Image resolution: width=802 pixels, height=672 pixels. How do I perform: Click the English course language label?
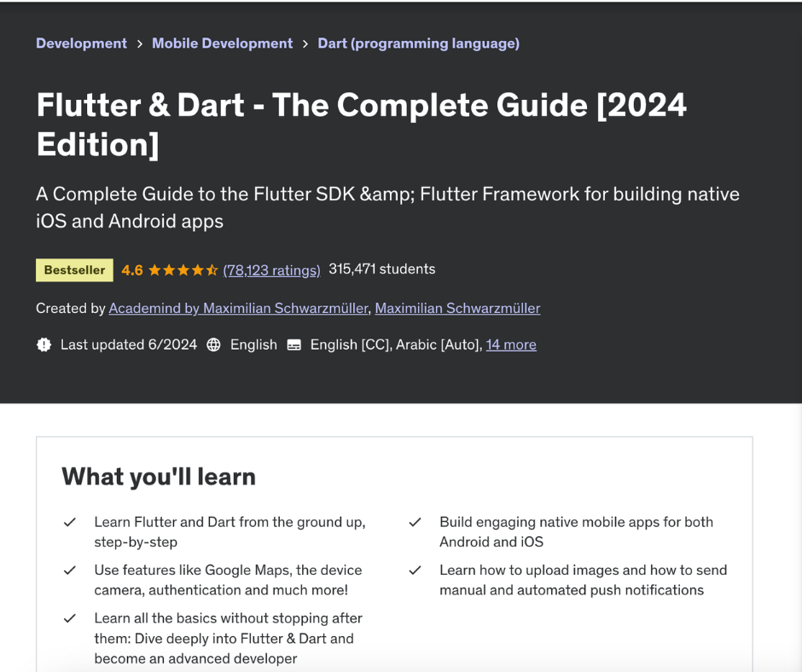pos(253,345)
